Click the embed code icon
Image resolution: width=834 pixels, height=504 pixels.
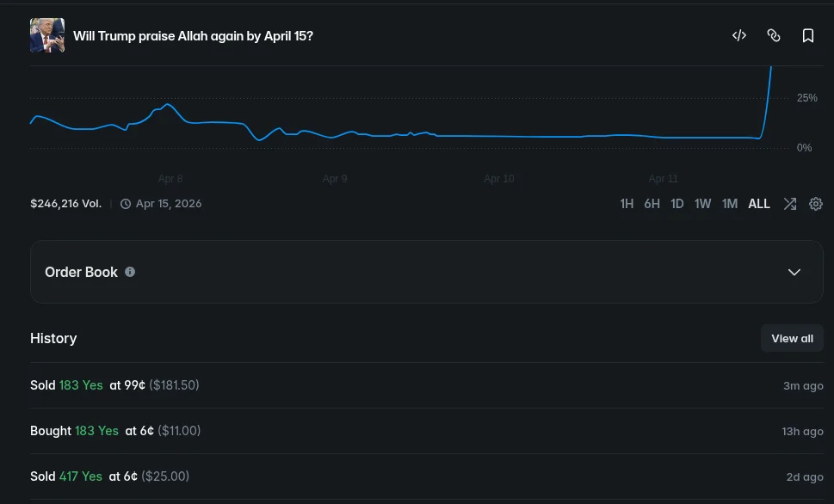(738, 35)
